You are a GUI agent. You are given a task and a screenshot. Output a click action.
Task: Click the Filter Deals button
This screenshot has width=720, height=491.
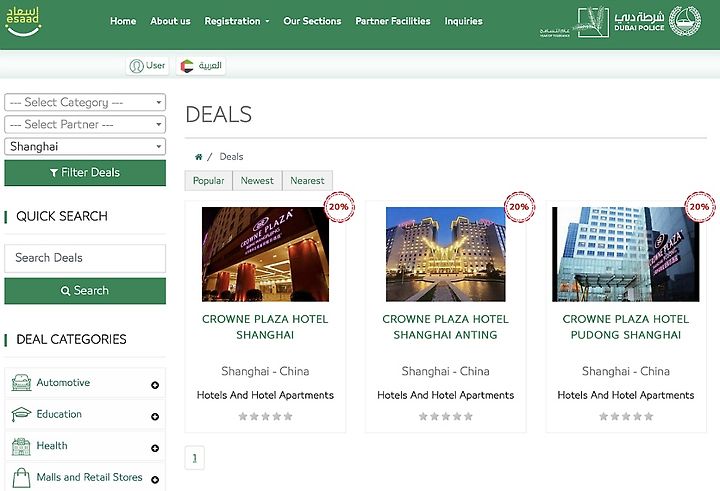pos(85,173)
